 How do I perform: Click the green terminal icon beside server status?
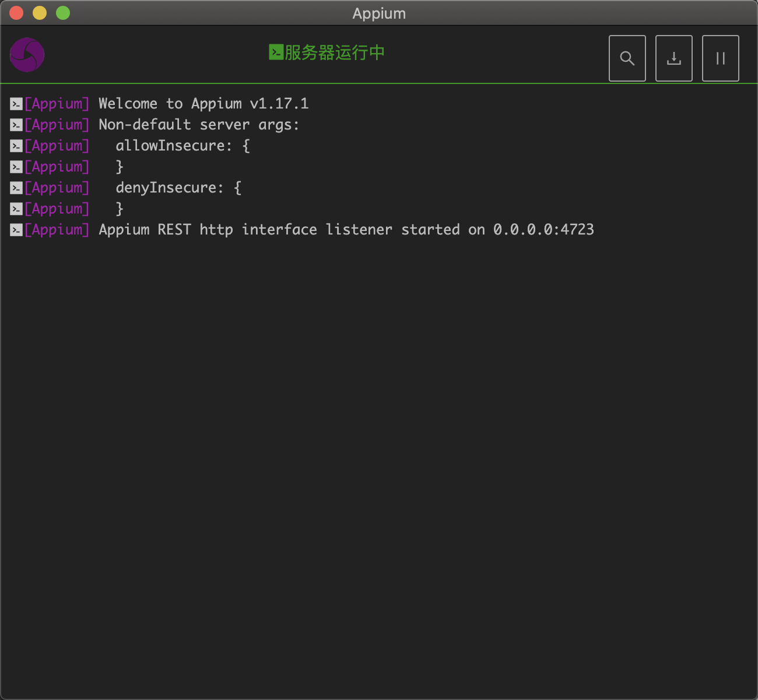[276, 52]
